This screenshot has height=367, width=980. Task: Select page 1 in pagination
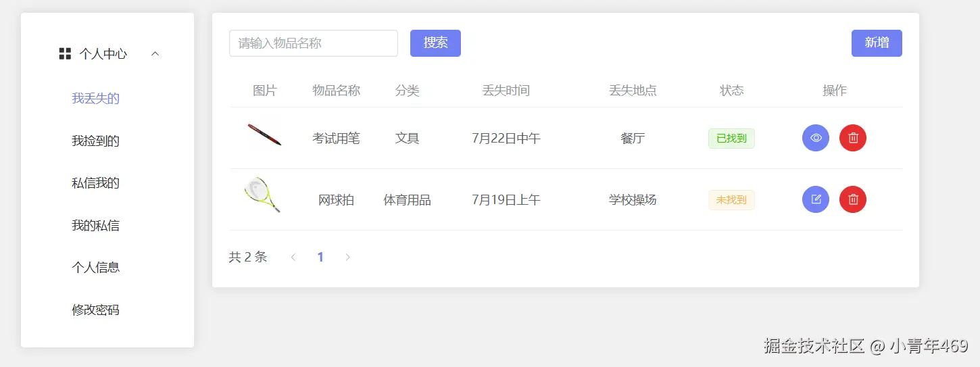click(x=320, y=258)
